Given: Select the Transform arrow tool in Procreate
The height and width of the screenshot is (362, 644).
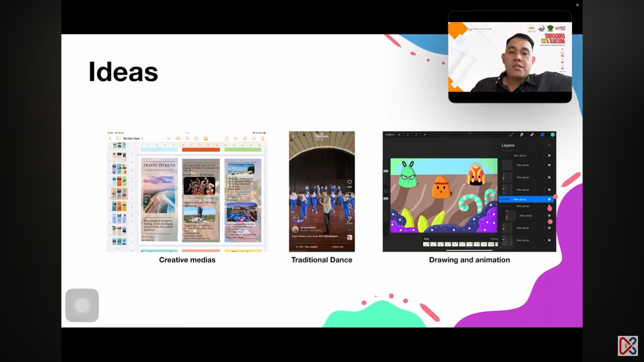Looking at the screenshot, I should click(425, 135).
